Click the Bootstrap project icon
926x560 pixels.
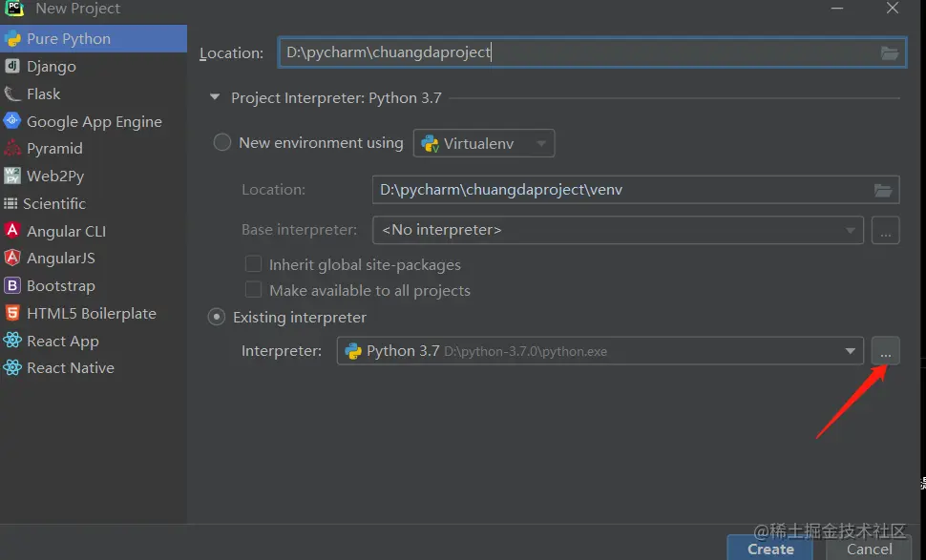click(12, 285)
